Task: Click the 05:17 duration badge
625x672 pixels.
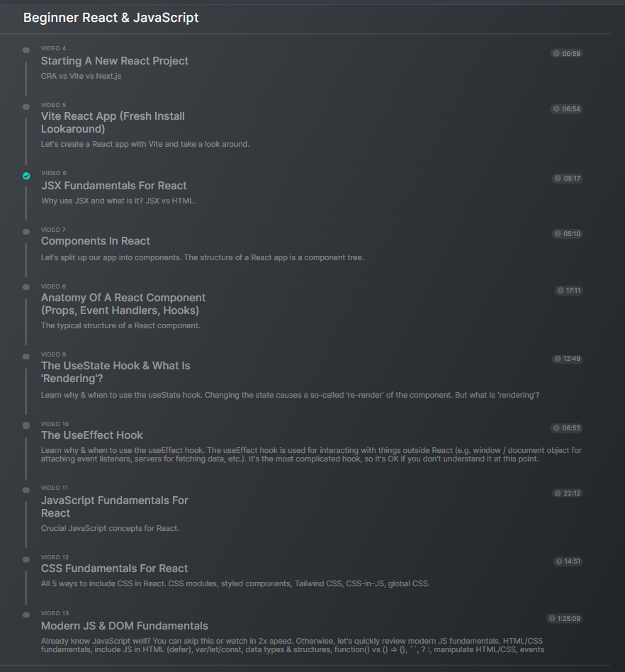Action: coord(567,179)
